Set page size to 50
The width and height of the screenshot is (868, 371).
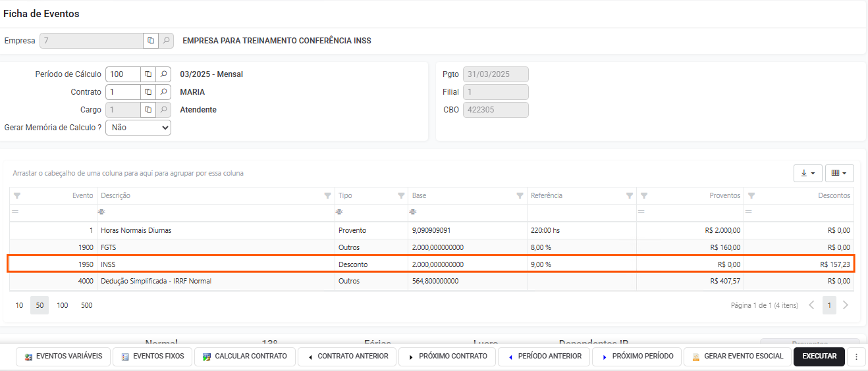[x=40, y=305]
